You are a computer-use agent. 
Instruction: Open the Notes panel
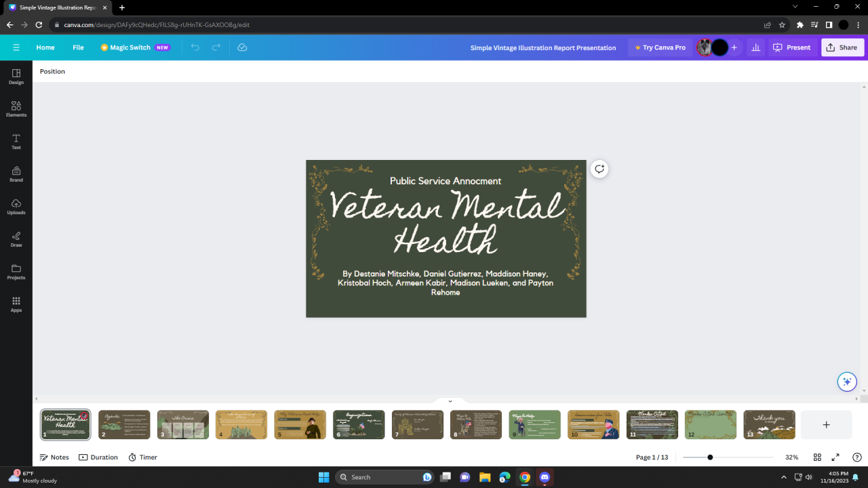[x=54, y=457]
